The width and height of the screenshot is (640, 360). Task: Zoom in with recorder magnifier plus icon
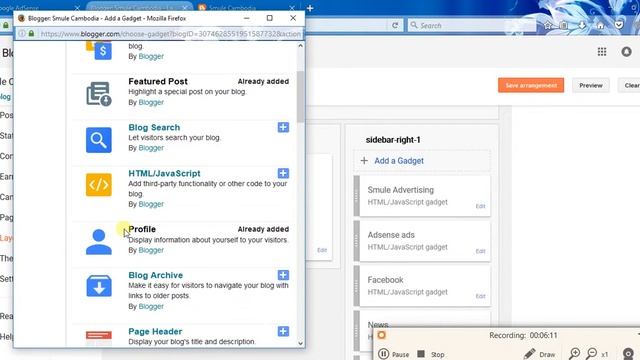[x=574, y=353]
